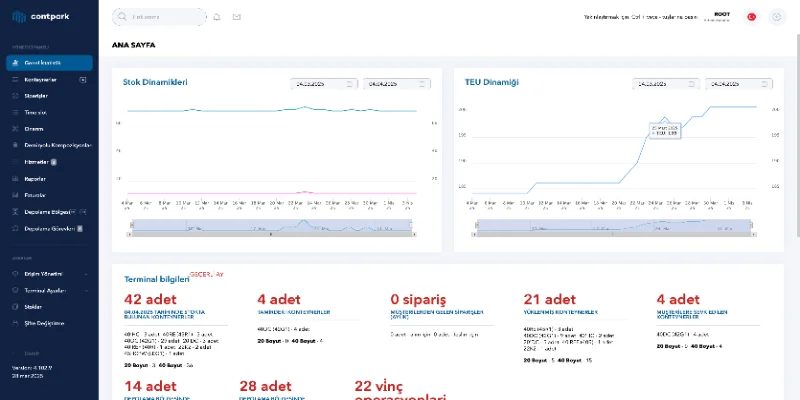Viewport: 800px width, 400px height.
Task: Select Genel İstatistik in the sidebar
Action: pos(48,63)
